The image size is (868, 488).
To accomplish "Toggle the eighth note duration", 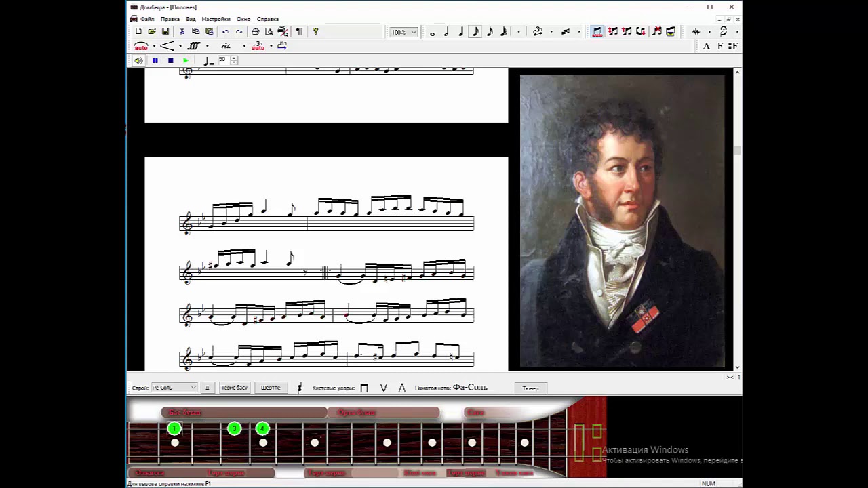I will click(475, 32).
